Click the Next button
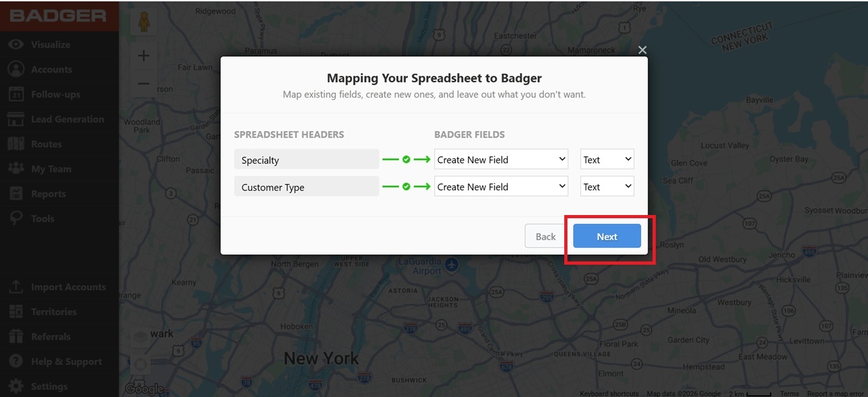The image size is (868, 397). point(607,236)
